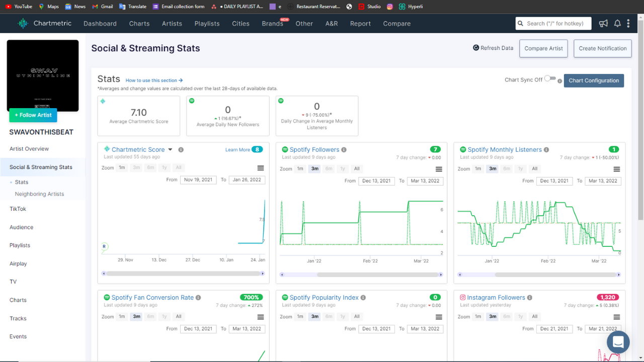Click the Refresh Data icon
This screenshot has width=644, height=362.
[x=476, y=48]
